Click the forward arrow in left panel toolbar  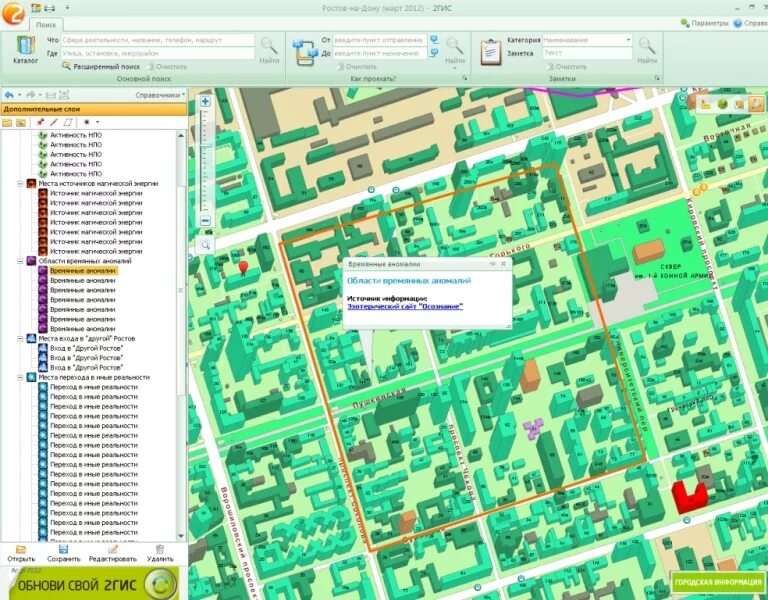30,95
